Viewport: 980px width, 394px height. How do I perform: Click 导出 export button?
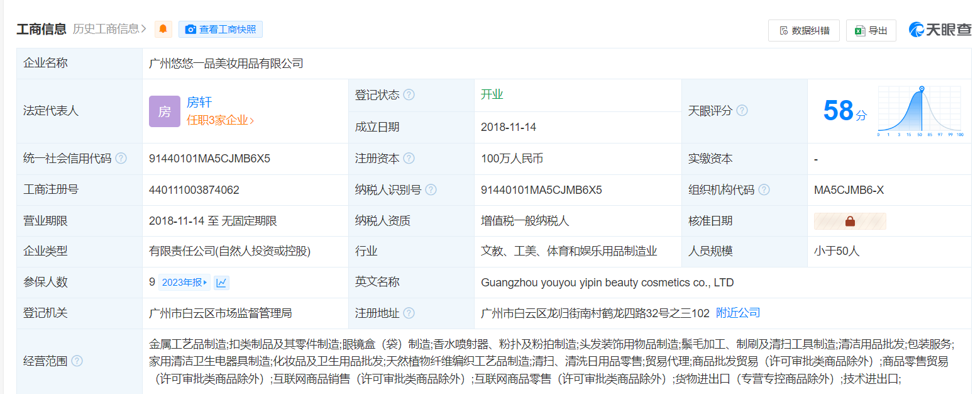(x=871, y=30)
